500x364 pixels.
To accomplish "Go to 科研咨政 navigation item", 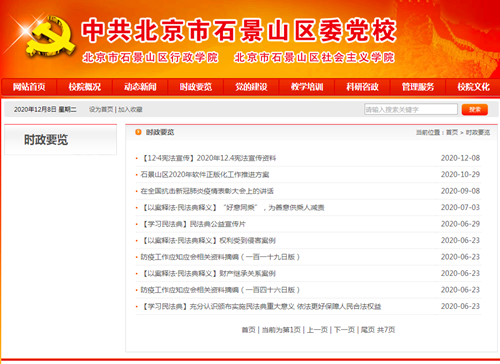I will pyautogui.click(x=363, y=87).
